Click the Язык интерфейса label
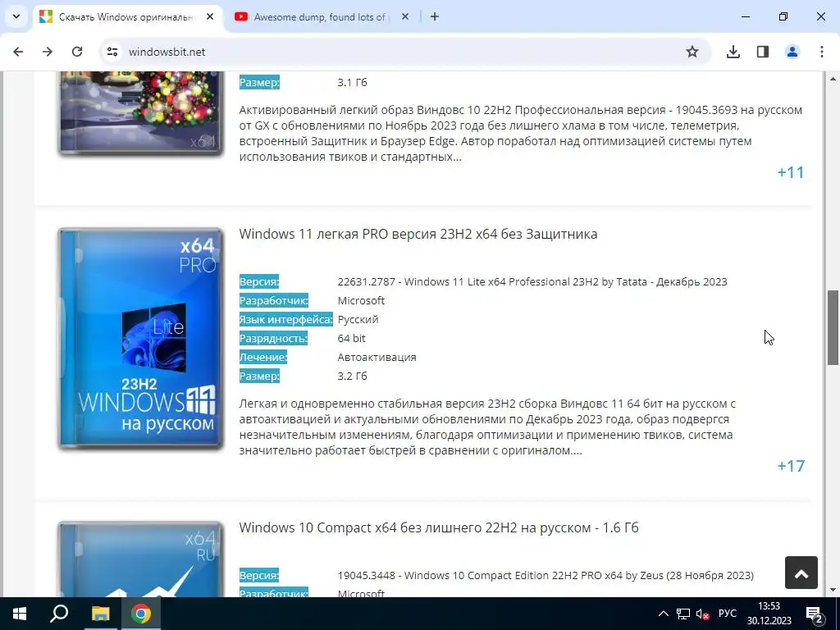 coord(285,320)
